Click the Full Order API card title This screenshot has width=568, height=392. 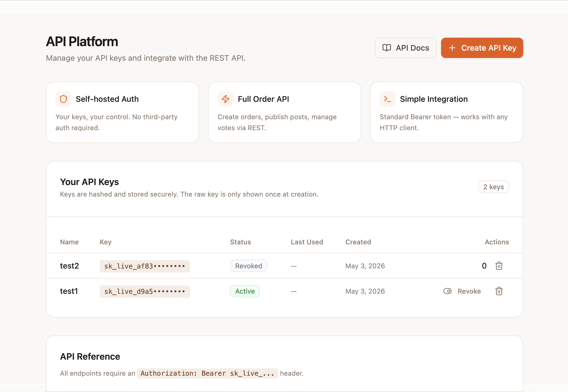[x=263, y=99]
